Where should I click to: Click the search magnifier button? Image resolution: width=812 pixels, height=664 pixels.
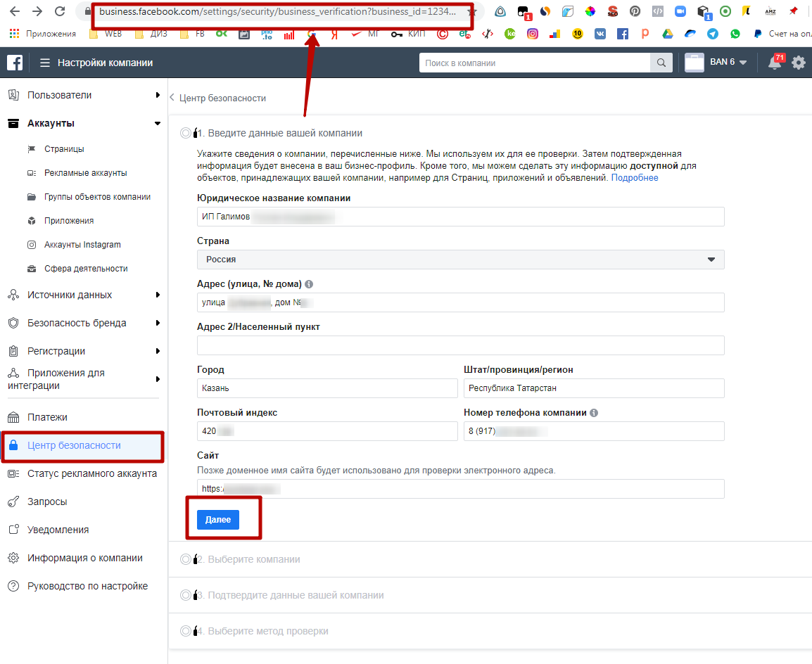661,63
